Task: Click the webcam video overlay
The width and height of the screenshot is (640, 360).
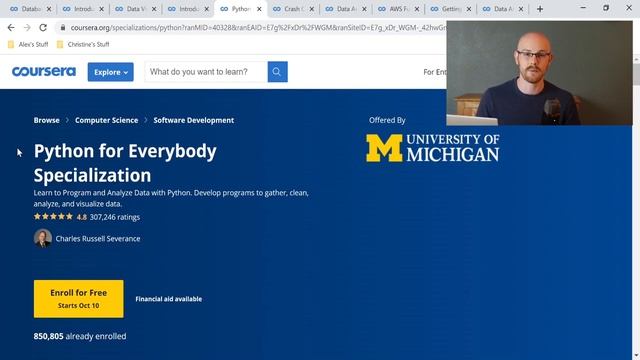Action: coord(540,73)
